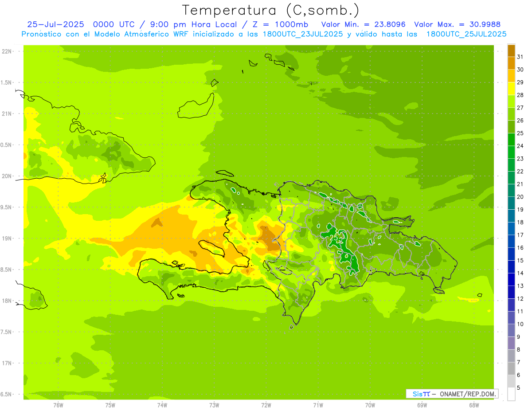This screenshot has width=532, height=411.
Task: Click the legend value "22"
Action: 520,171
